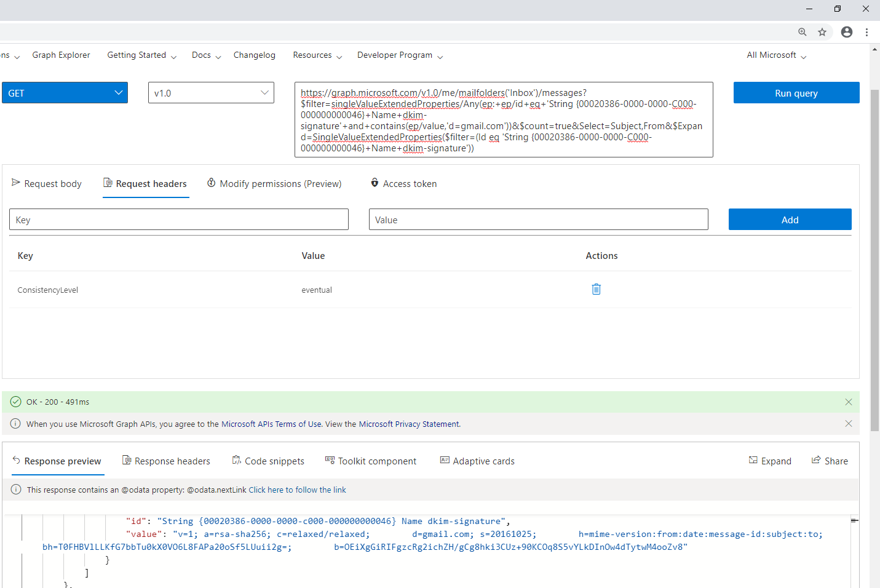Click the info icon beside the Terms notice
The height and width of the screenshot is (588, 880).
pos(16,424)
